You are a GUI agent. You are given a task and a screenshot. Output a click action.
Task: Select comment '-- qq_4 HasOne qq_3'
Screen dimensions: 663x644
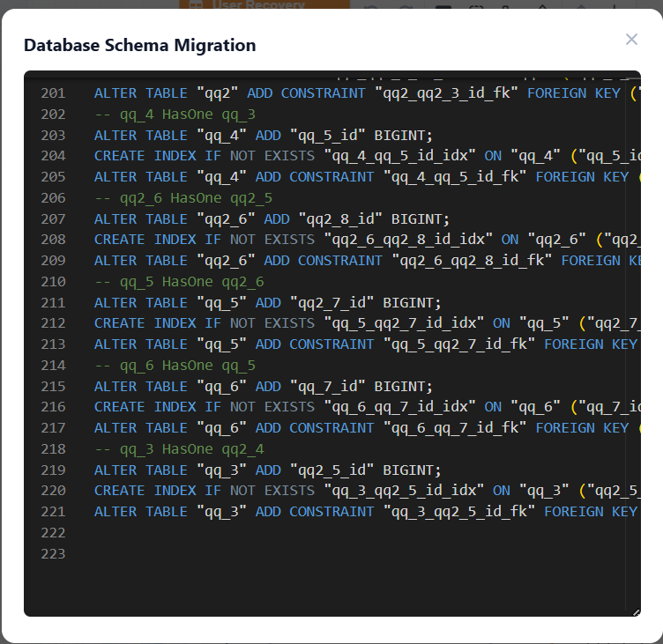[x=175, y=115]
